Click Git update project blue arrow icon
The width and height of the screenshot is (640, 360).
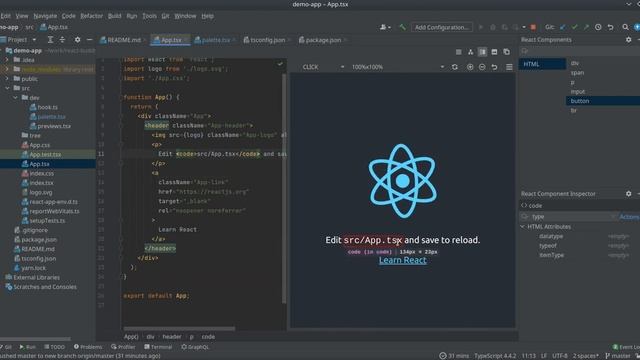coord(563,27)
